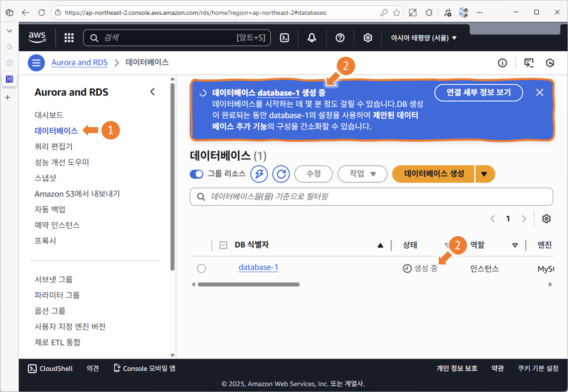Screen dimensions: 568x392
Task: Add a new vertical tab with plus
Action: [x=8, y=97]
